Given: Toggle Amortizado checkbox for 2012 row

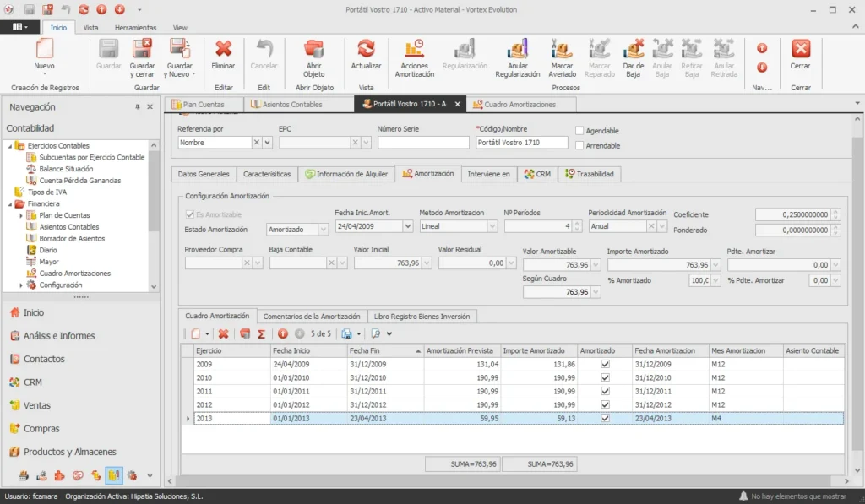Looking at the screenshot, I should tap(605, 404).
